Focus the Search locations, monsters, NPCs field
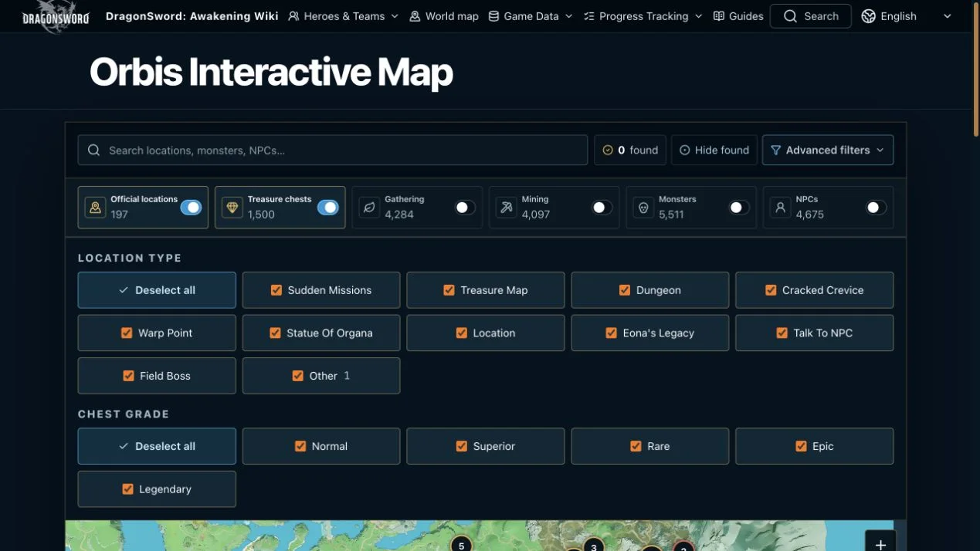This screenshot has width=980, height=551. coord(332,150)
